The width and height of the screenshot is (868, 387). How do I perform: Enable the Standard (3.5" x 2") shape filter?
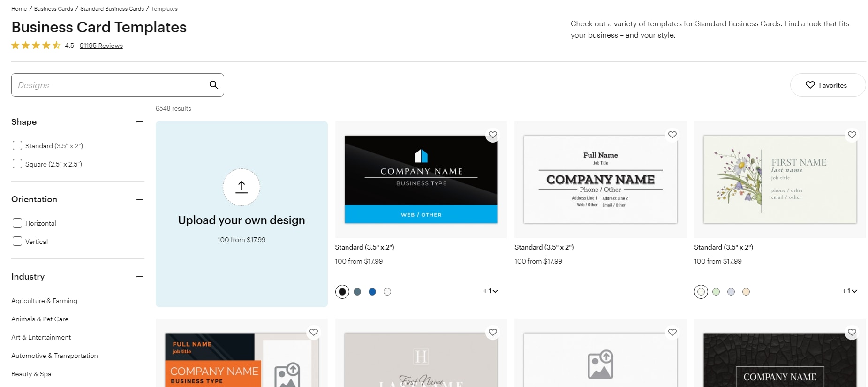[17, 145]
